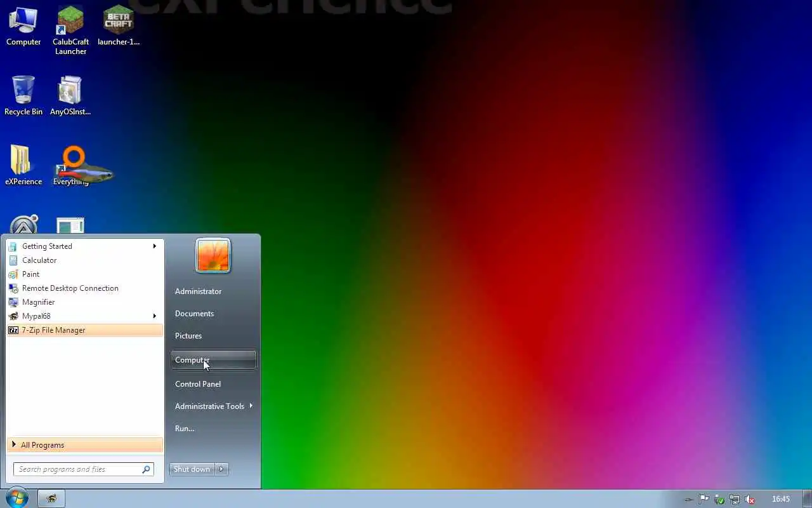Expand the Administrative Tools submenu arrow
Viewport: 812px width, 508px height.
click(251, 406)
